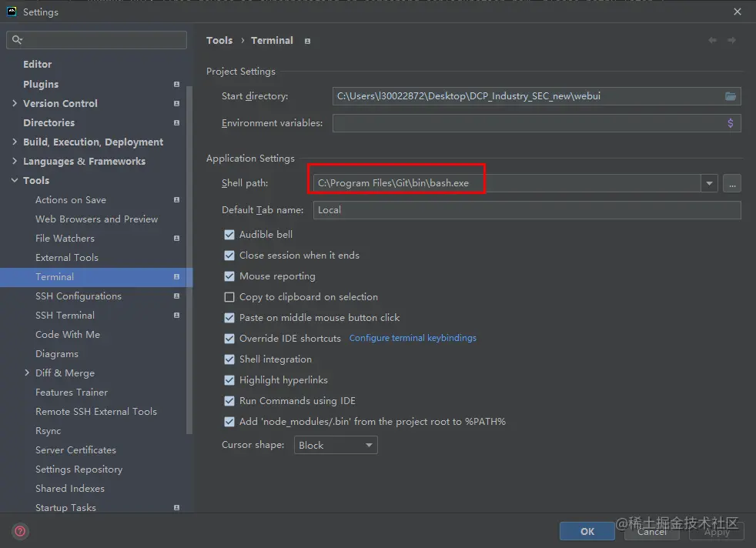Open Shared Indexes settings
Image resolution: width=756 pixels, height=548 pixels.
click(69, 489)
